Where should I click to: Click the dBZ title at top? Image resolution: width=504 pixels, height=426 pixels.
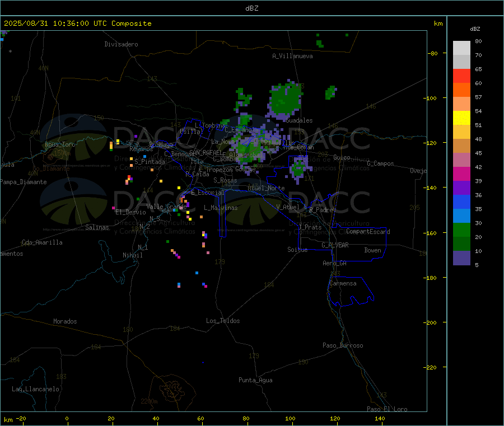[x=251, y=8]
